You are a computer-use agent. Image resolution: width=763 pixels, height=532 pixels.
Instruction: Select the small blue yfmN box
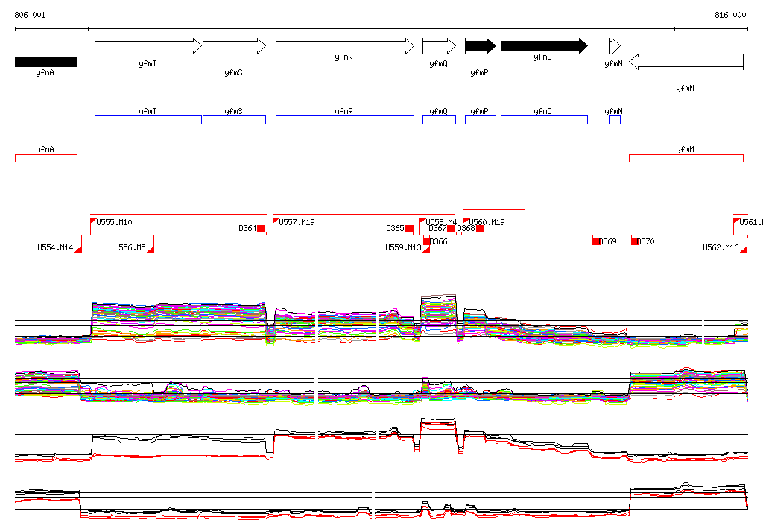point(615,120)
